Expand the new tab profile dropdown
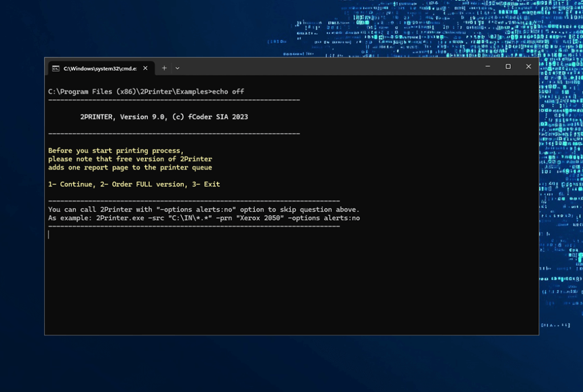This screenshot has width=583, height=392. pyautogui.click(x=178, y=68)
